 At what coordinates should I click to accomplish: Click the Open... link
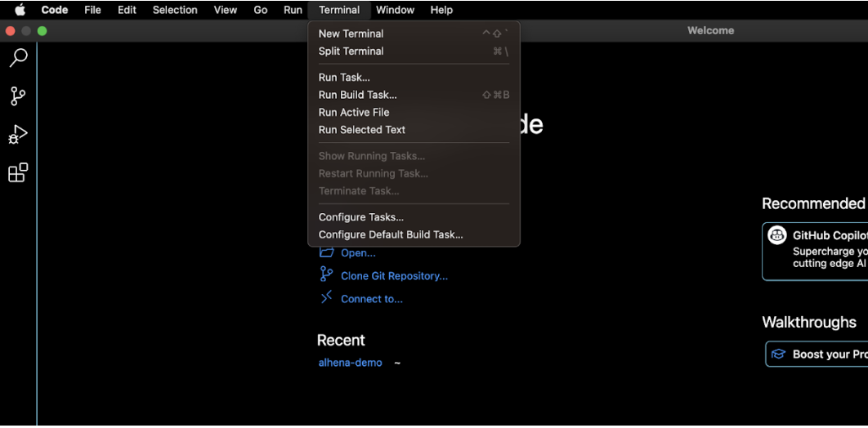[x=358, y=252]
